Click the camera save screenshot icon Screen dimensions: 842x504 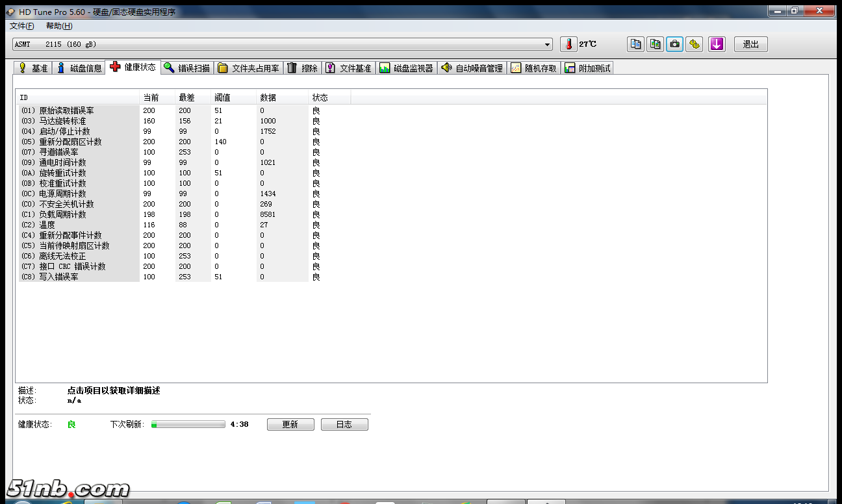point(675,44)
